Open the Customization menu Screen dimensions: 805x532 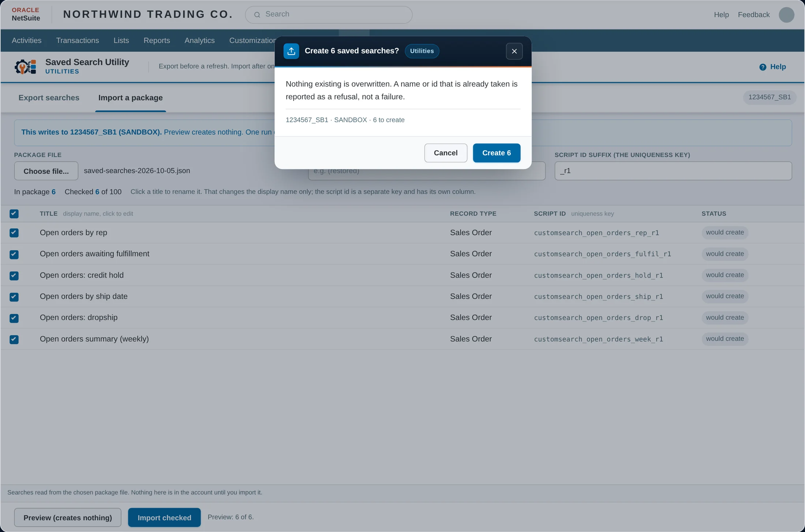coord(252,40)
